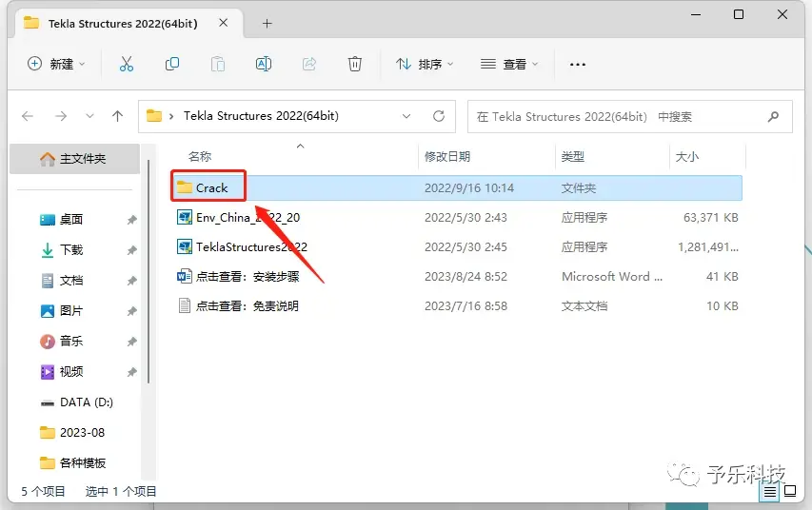
Task: Open 下载 in the sidebar
Action: tap(71, 250)
